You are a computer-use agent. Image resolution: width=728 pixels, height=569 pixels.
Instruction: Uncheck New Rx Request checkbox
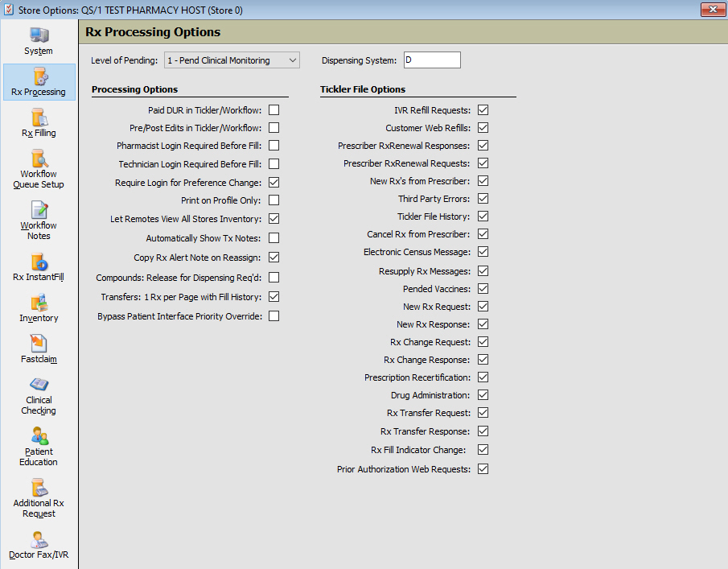[483, 306]
